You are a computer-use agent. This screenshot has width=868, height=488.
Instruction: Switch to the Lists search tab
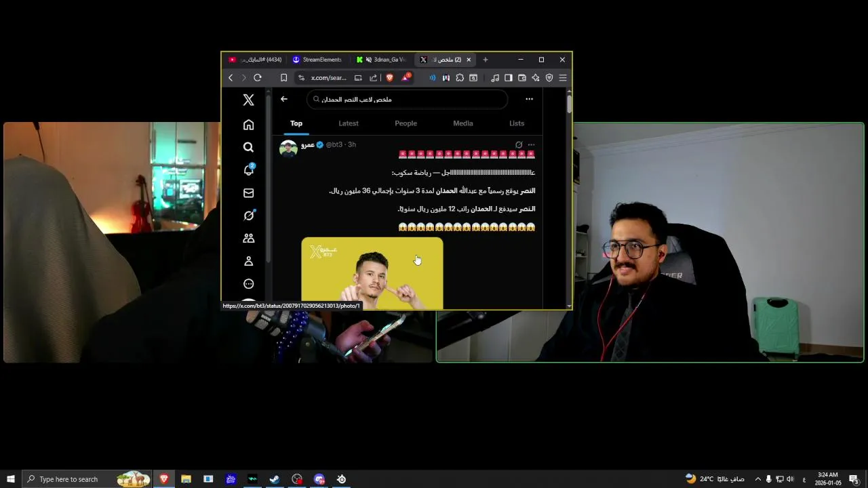pos(517,123)
